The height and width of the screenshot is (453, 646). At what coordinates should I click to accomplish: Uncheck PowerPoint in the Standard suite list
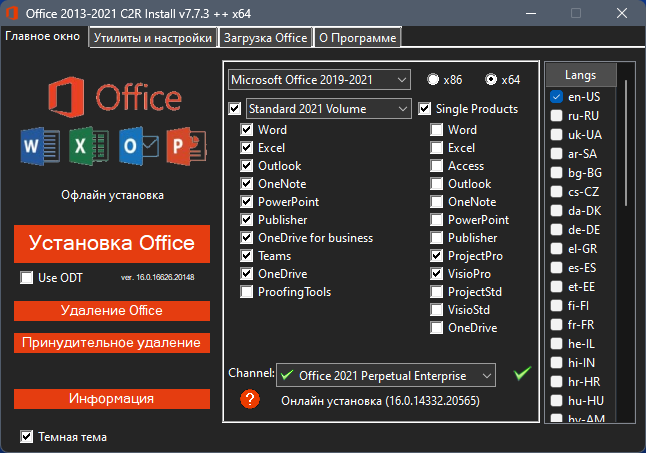point(247,202)
